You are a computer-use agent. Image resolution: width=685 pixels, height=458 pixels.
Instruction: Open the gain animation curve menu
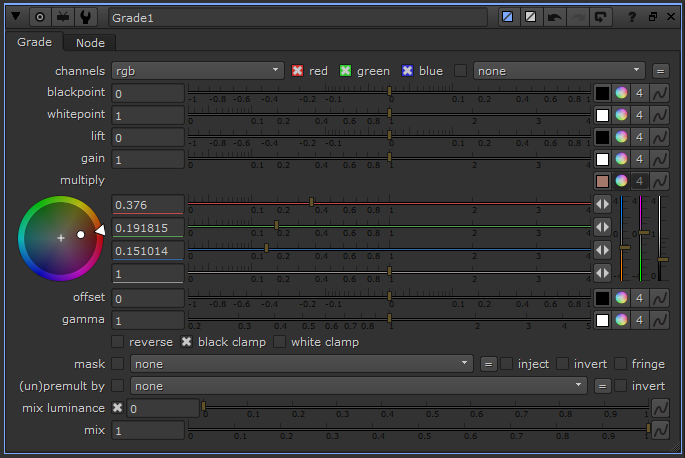click(x=659, y=159)
